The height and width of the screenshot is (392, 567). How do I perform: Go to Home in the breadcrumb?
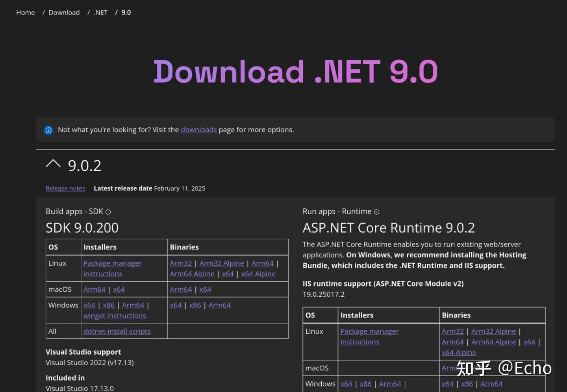26,13
